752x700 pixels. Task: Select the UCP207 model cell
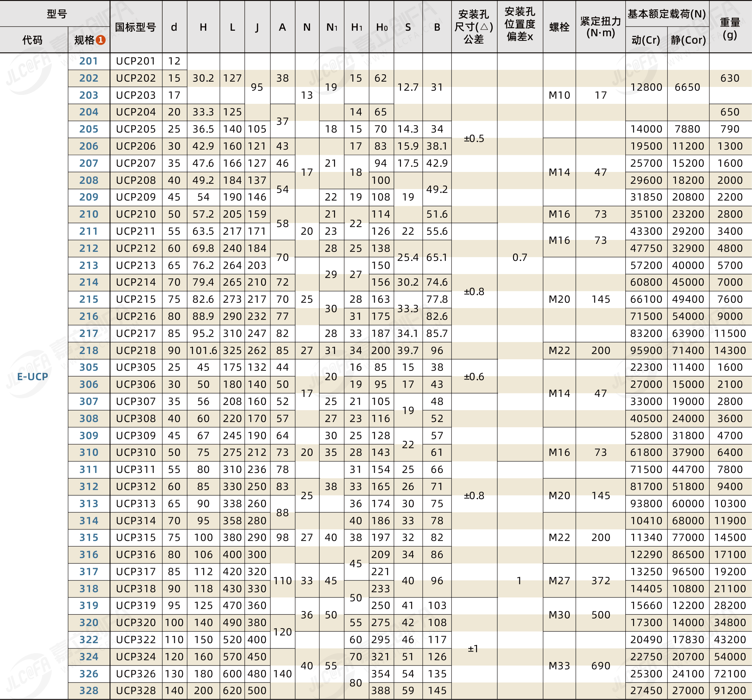(x=136, y=163)
